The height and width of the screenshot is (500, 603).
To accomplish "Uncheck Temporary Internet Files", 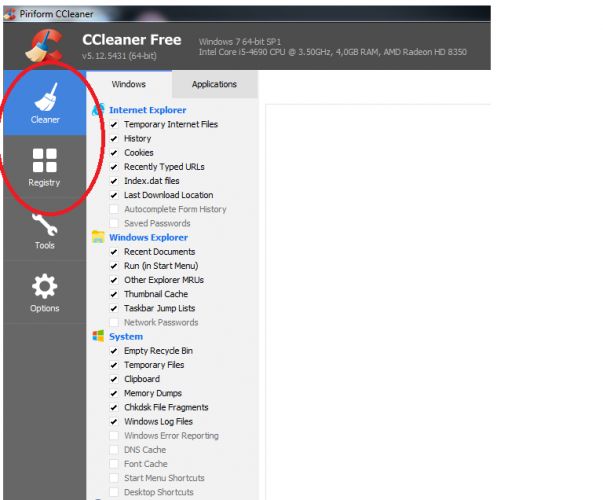I will [114, 125].
